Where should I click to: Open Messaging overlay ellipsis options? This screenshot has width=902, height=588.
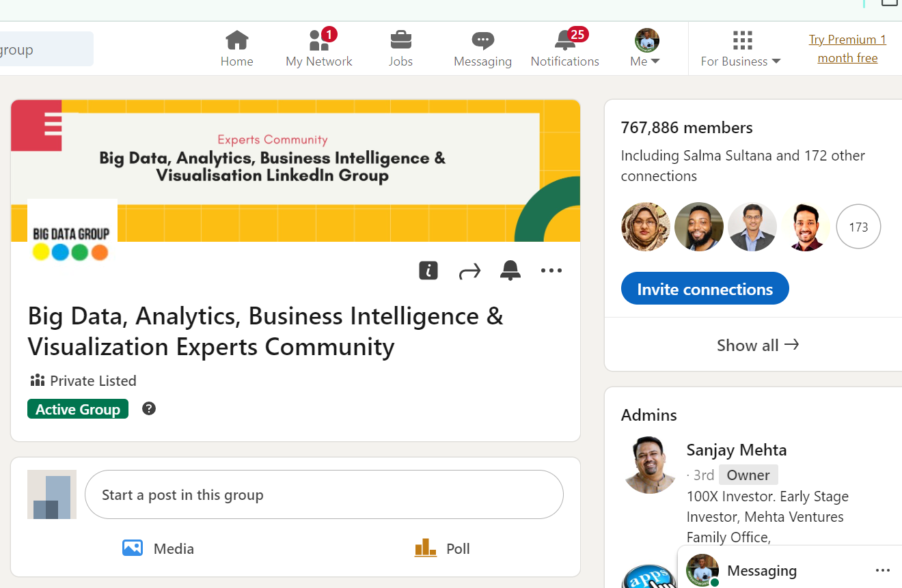tap(883, 570)
